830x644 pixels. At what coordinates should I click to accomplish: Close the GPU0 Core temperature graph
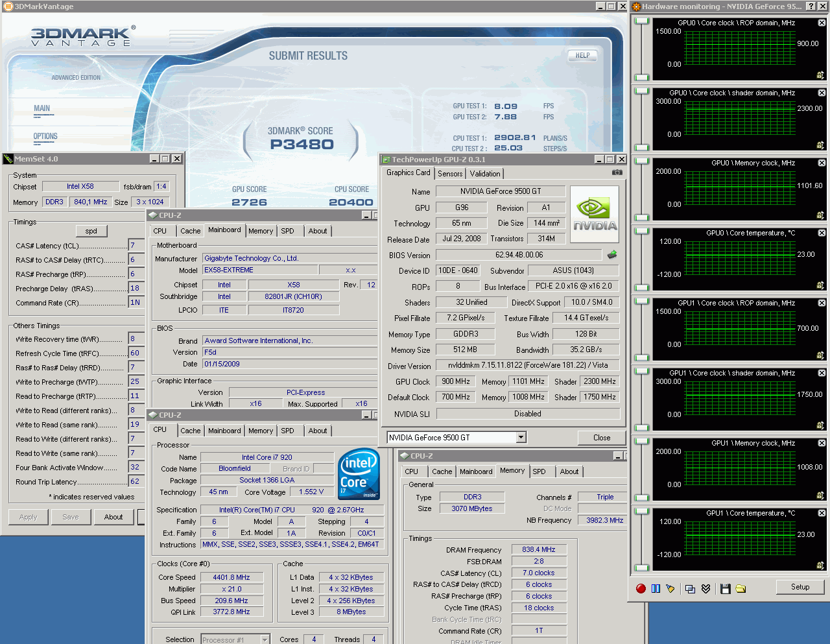pyautogui.click(x=822, y=233)
